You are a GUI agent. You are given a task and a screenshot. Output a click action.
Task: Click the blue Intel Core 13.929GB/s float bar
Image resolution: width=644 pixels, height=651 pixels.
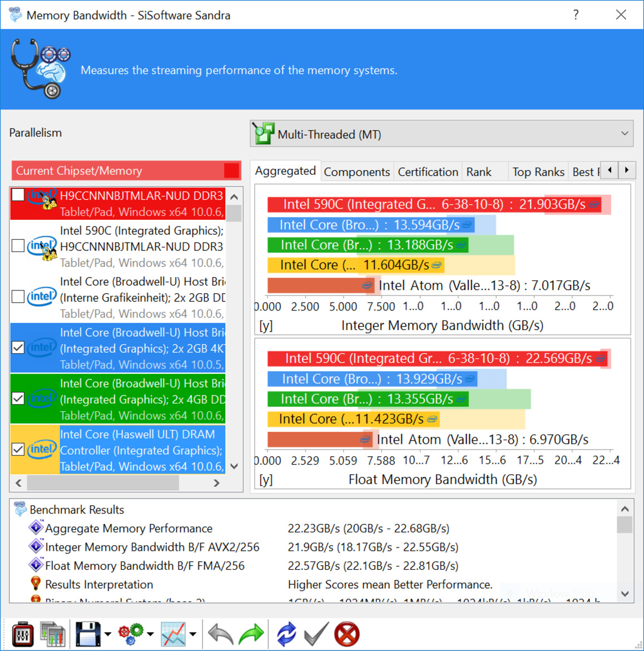(x=372, y=379)
